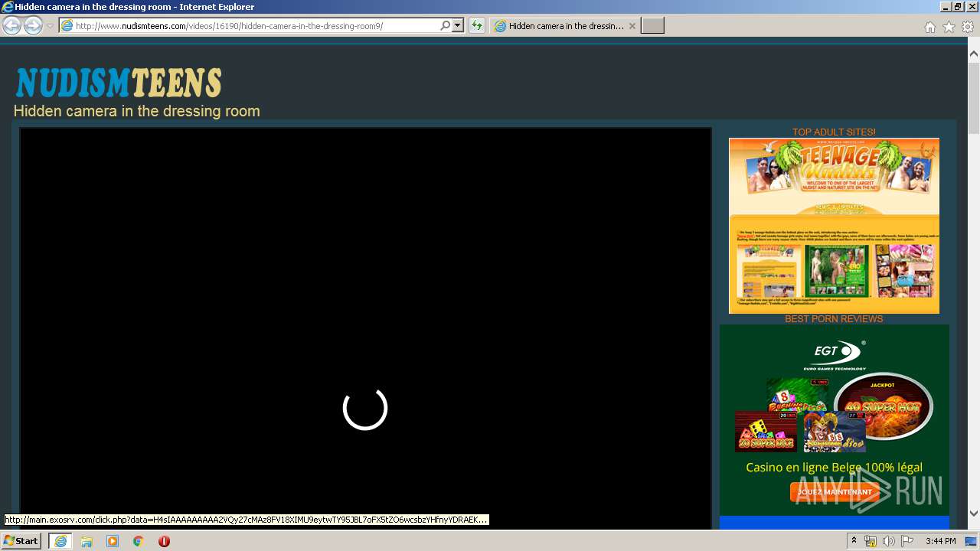Open the Action Center flag icon
Image resolution: width=980 pixels, height=551 pixels.
[x=907, y=541]
